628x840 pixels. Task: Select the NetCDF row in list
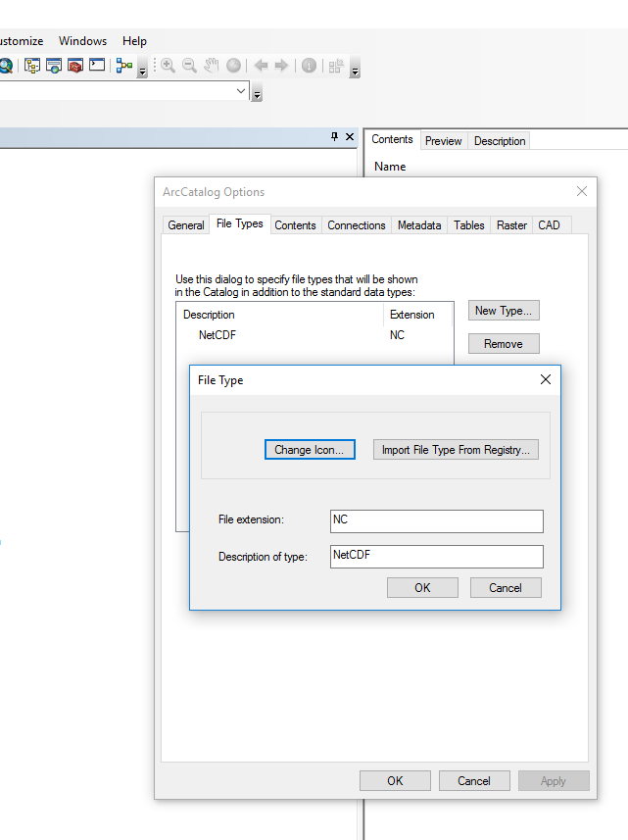click(314, 335)
